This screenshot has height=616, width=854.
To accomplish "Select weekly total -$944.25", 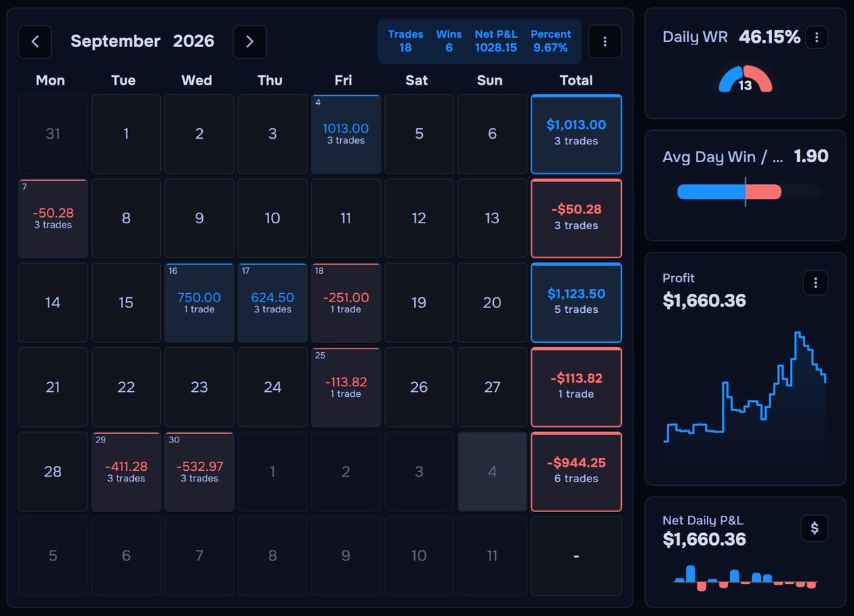I will 576,472.
